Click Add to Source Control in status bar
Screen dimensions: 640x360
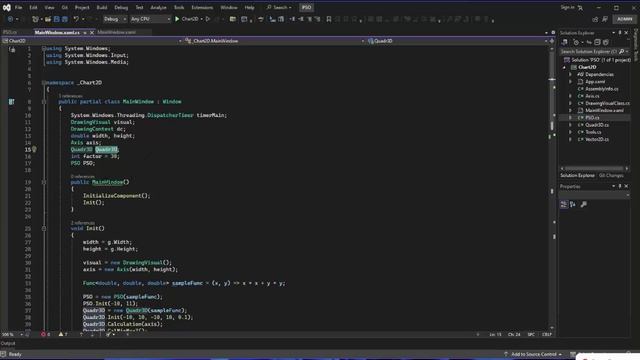click(533, 354)
